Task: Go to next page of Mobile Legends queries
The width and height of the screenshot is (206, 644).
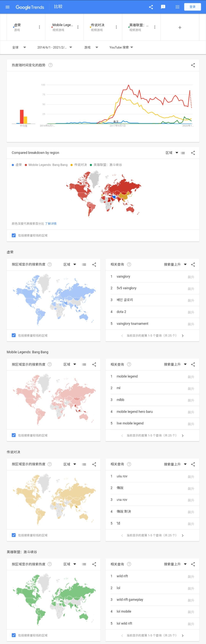Action: [x=183, y=435]
